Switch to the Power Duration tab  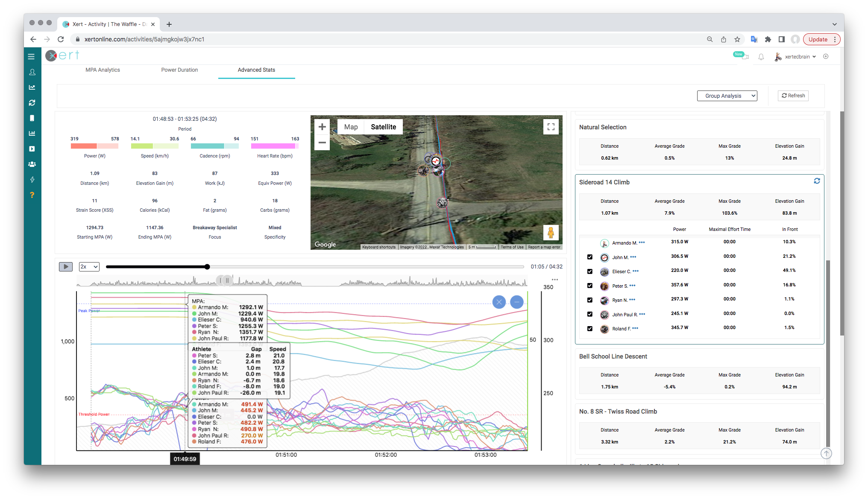click(x=179, y=70)
